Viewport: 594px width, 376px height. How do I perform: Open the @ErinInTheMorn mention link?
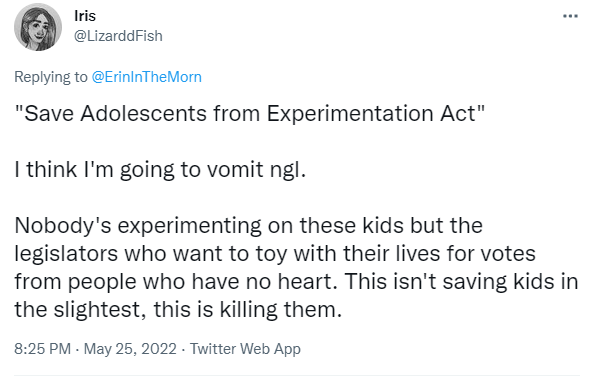coord(147,77)
